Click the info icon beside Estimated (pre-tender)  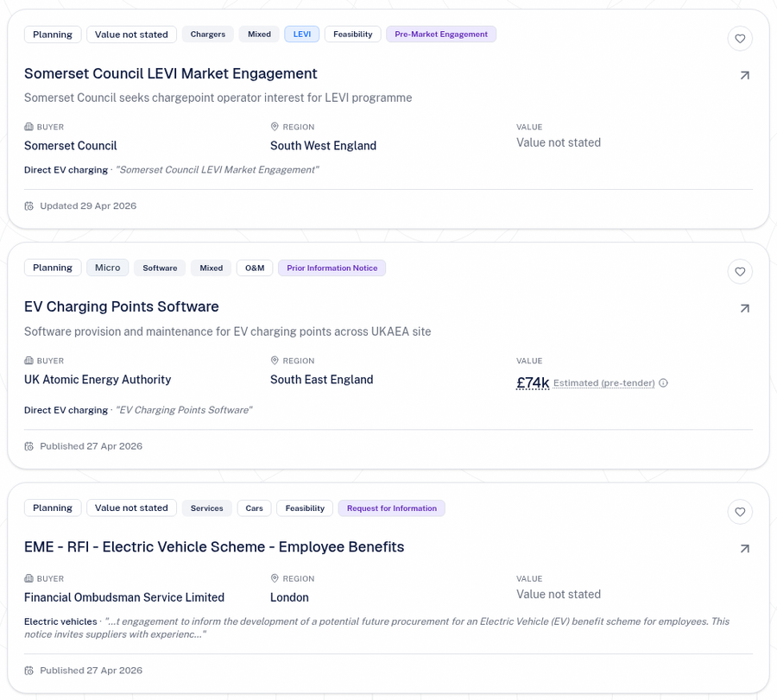[x=664, y=383]
